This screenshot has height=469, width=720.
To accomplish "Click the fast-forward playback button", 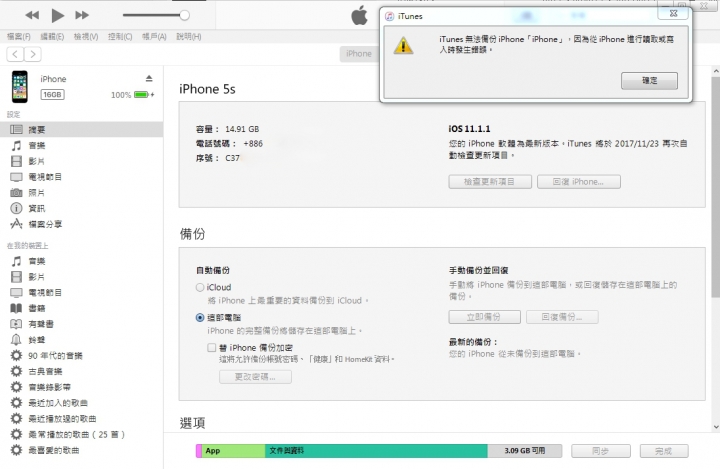I will (82, 15).
